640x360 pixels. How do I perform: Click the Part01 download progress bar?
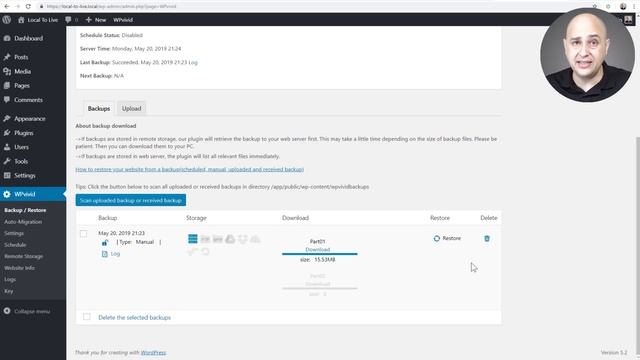(x=320, y=254)
